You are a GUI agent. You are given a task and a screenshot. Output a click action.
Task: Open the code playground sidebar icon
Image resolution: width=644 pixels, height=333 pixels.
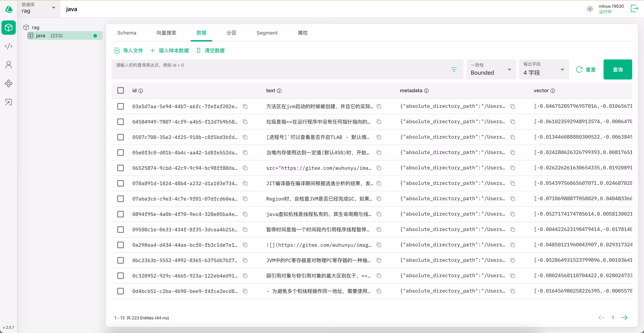[x=9, y=46]
